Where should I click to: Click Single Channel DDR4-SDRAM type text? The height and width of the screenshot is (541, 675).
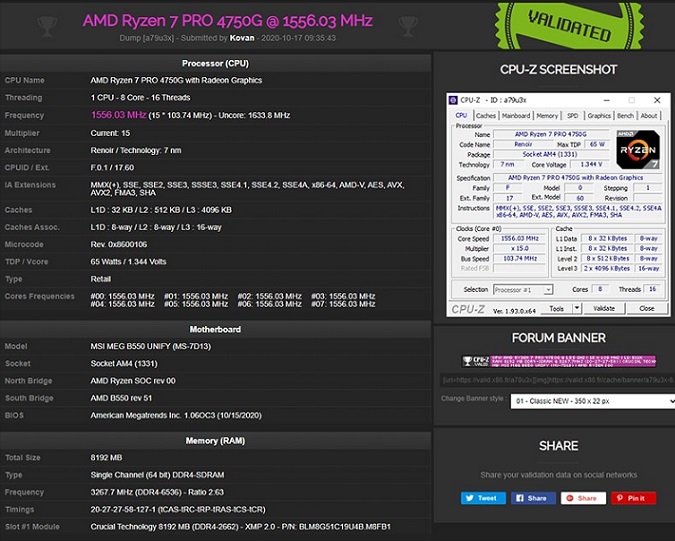(x=157, y=475)
